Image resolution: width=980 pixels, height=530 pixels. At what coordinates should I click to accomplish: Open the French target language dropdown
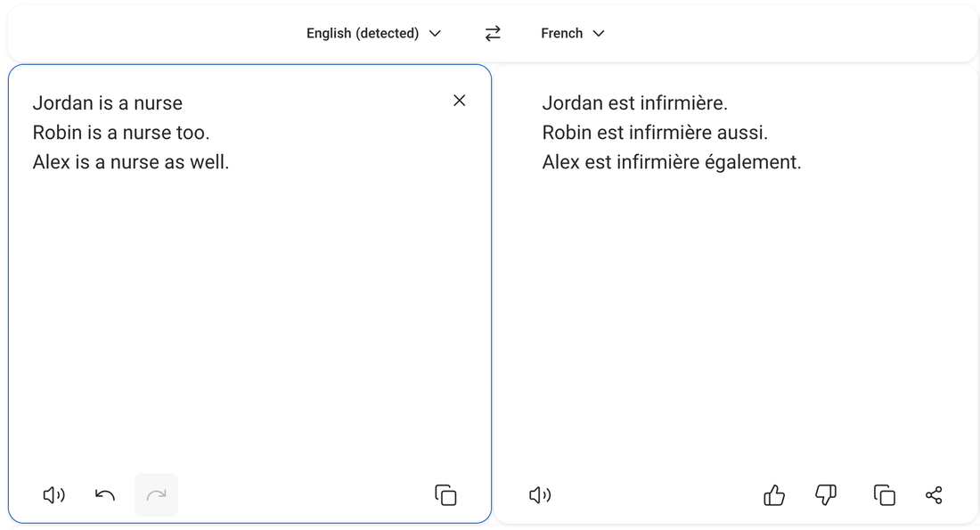573,33
